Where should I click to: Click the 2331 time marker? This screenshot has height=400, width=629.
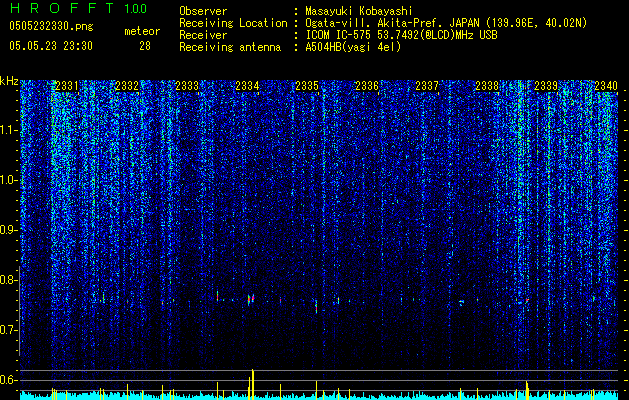67,86
